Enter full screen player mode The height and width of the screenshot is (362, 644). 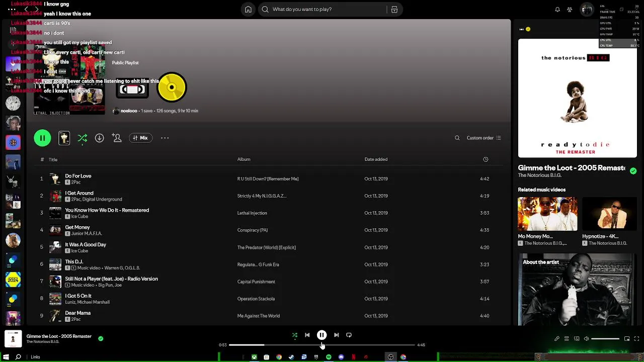click(636, 339)
